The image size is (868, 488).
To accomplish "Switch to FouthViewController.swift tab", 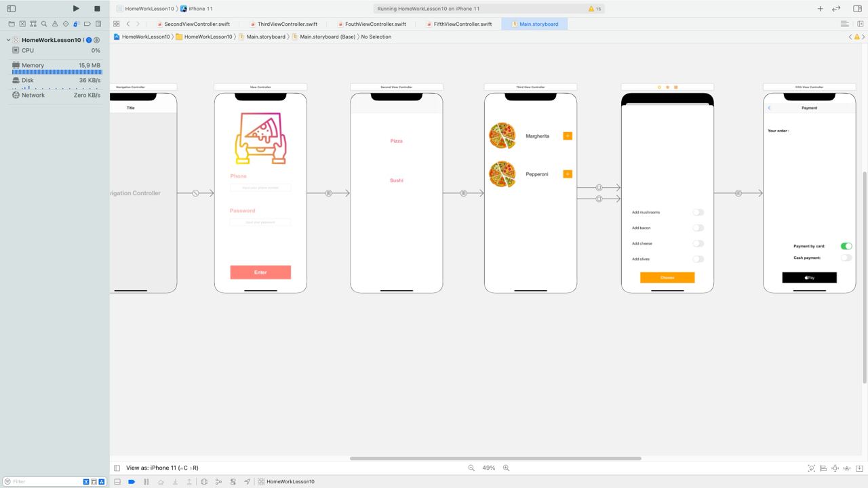I will pyautogui.click(x=371, y=24).
